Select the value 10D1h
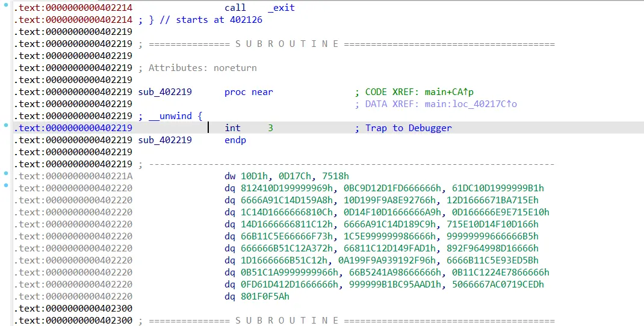The height and width of the screenshot is (326, 644). (254, 176)
